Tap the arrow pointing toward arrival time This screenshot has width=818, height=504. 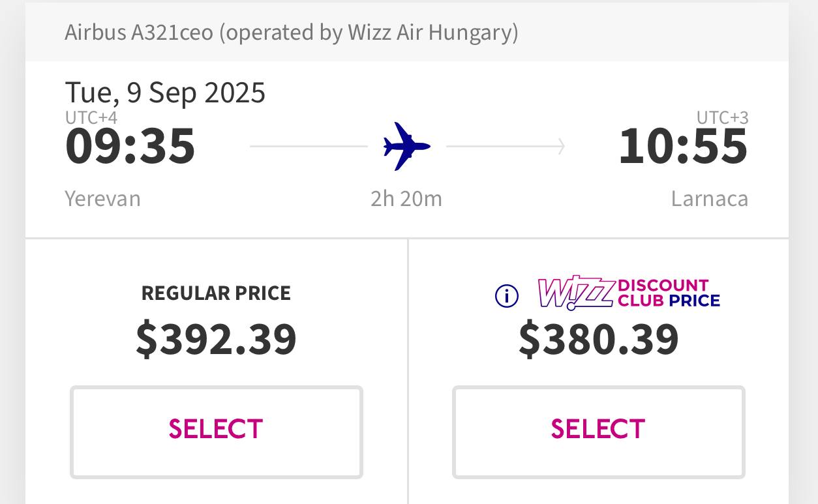(506, 147)
